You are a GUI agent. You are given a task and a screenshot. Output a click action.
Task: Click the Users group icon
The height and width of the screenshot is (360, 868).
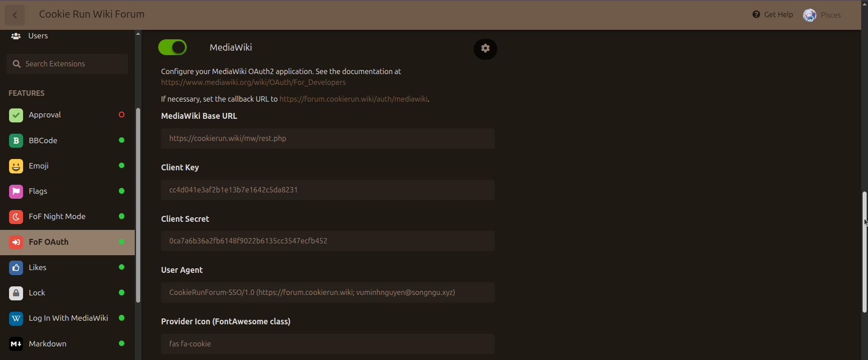[x=16, y=36]
